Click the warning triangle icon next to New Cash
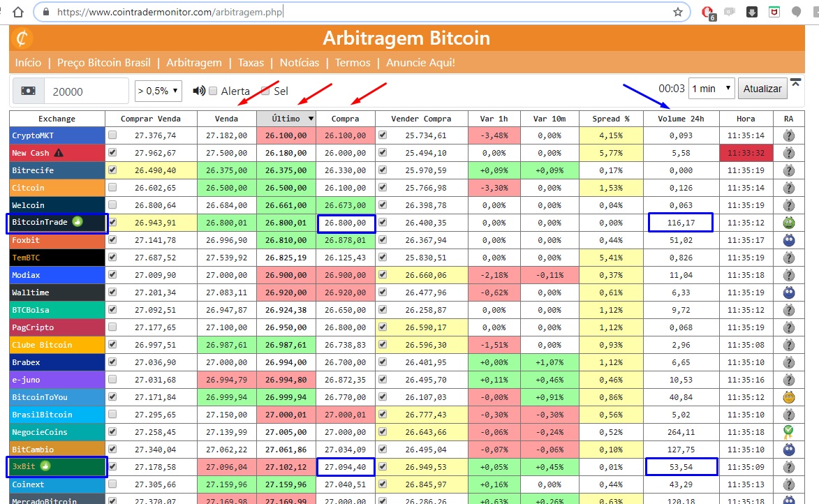The height and width of the screenshot is (504, 819). pos(59,153)
